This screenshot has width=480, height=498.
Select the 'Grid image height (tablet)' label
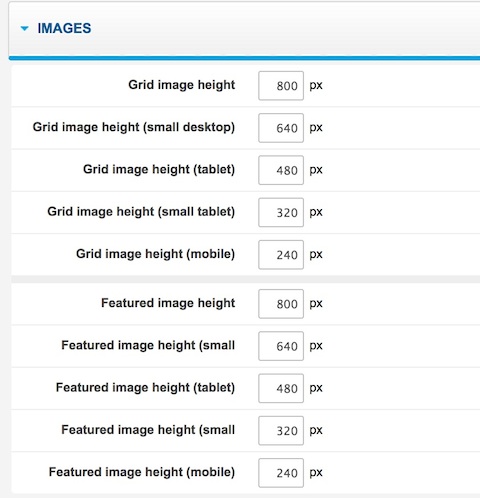click(x=159, y=170)
